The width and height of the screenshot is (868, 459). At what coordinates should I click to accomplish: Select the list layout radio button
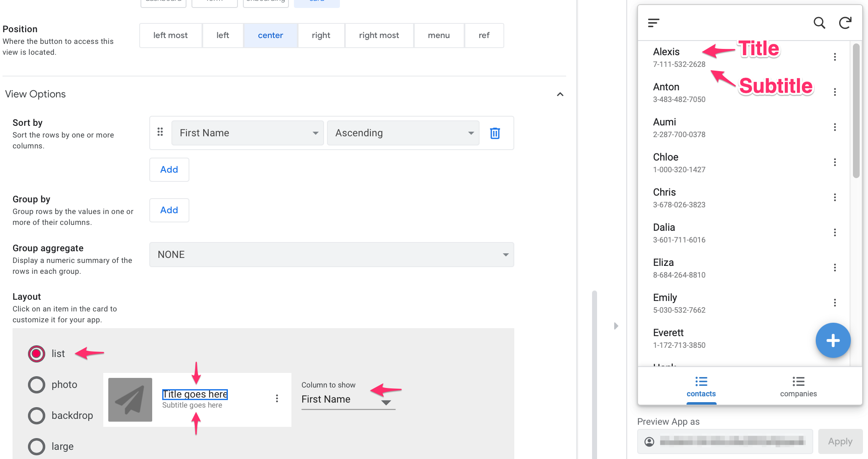37,354
